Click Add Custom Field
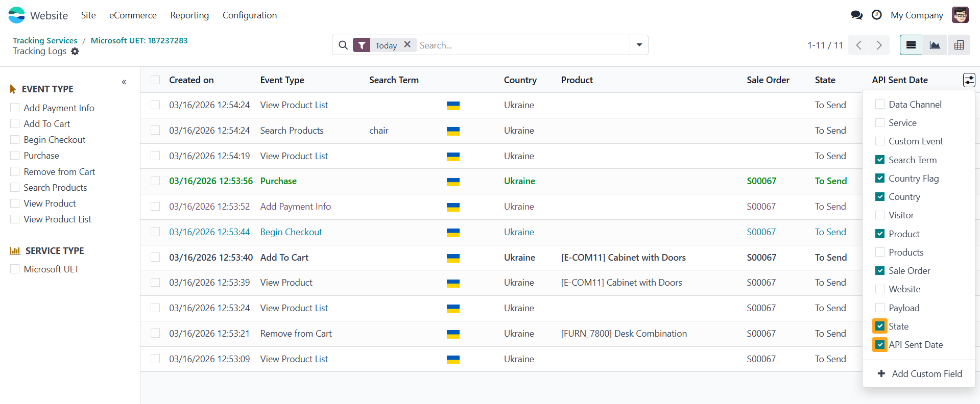The image size is (980, 404). click(919, 374)
